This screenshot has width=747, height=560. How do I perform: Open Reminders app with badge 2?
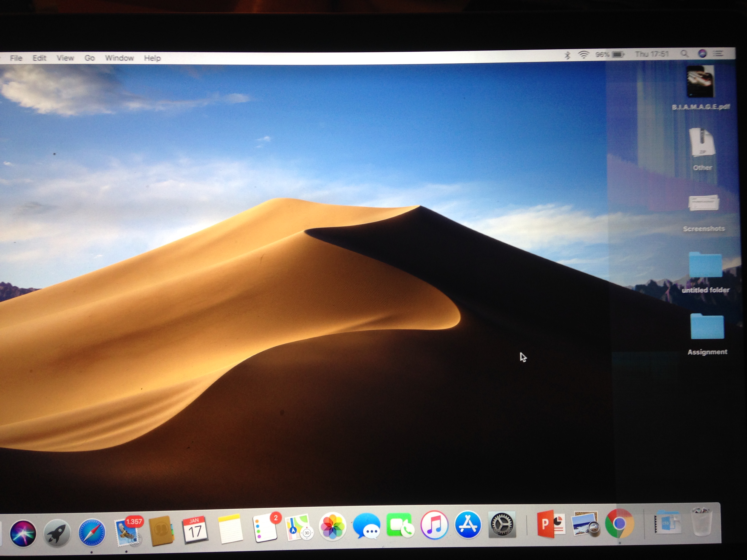[265, 528]
